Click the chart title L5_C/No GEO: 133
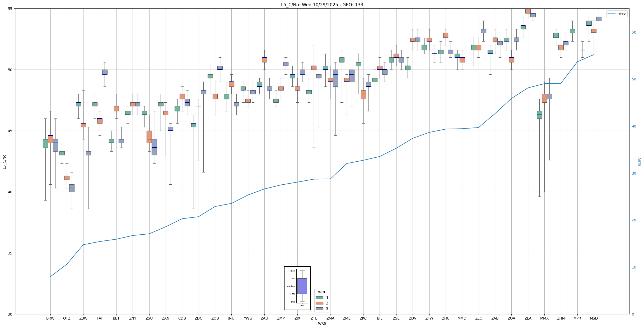Image resolution: width=644 pixels, height=328 pixels. [x=322, y=5]
